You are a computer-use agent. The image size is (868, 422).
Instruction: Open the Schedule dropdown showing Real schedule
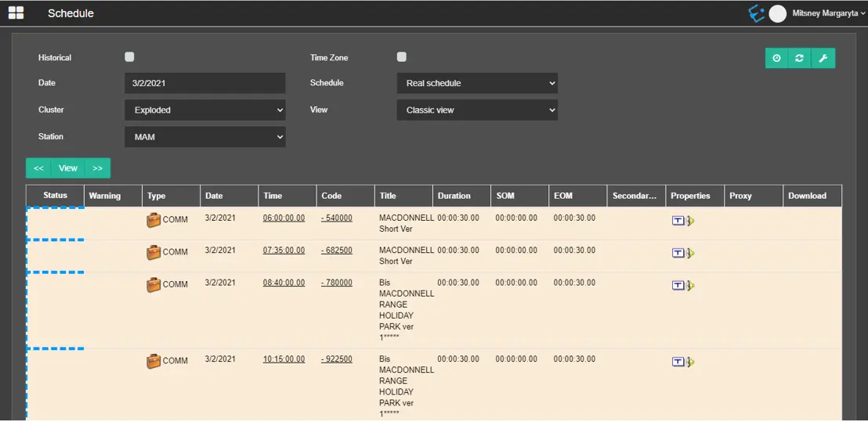476,83
